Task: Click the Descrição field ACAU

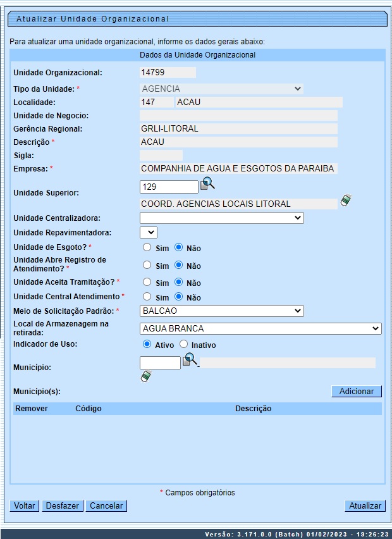Action: coord(238,142)
